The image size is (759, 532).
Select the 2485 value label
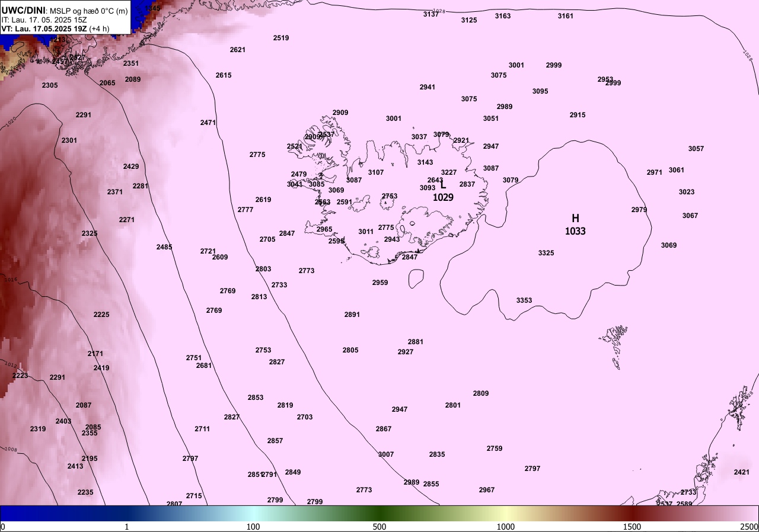click(164, 247)
